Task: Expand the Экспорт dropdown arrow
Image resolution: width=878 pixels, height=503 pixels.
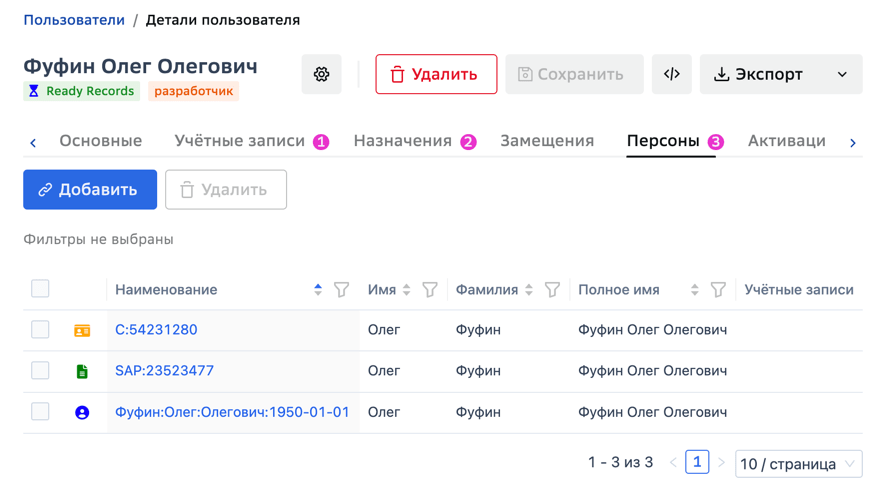Action: [x=842, y=74]
